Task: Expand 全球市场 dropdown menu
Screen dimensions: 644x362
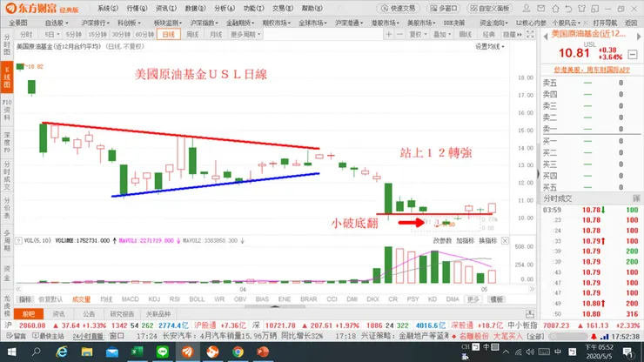Action: point(312,23)
